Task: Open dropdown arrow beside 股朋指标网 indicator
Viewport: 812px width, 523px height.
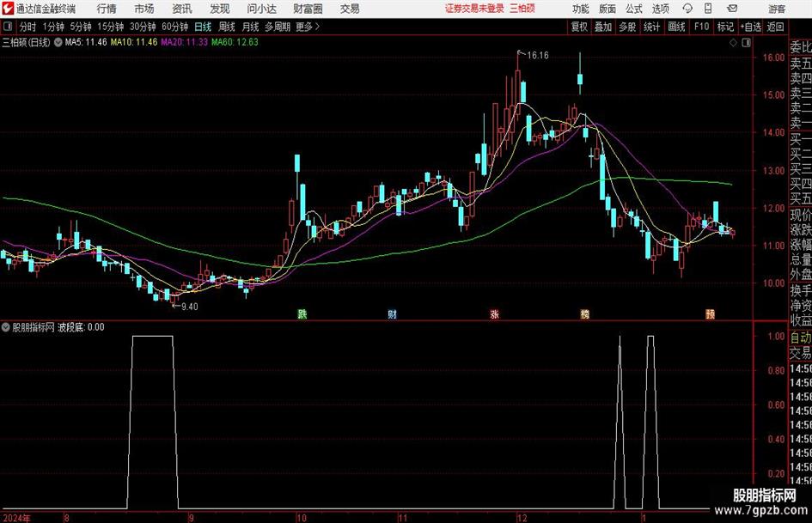Action: click(6, 327)
